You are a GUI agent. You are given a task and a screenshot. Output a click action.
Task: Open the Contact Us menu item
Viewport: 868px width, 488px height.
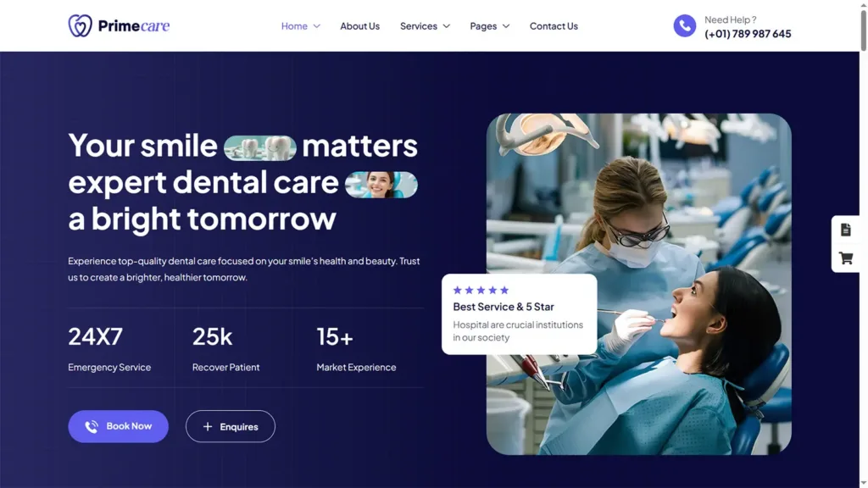554,26
